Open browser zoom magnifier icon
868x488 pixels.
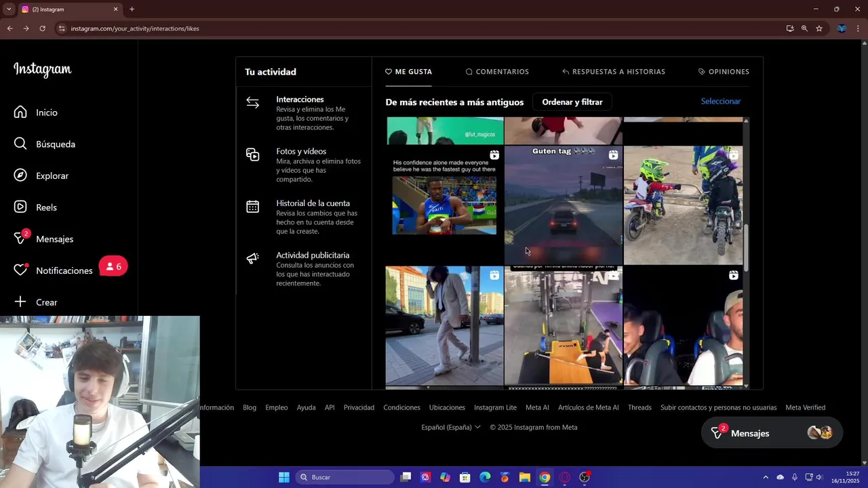coord(804,28)
